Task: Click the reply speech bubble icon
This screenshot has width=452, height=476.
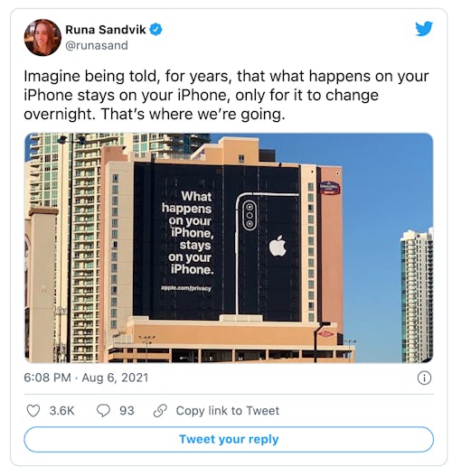Action: 103,411
